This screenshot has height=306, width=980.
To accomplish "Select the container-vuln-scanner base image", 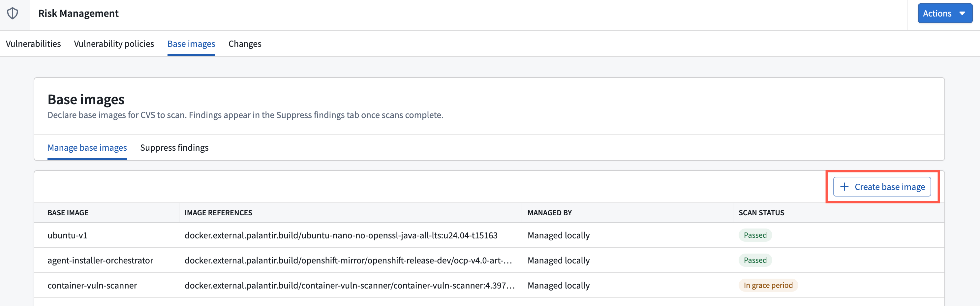I will (x=92, y=286).
